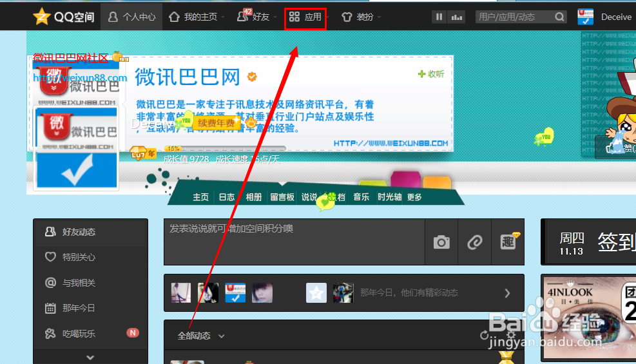Click the orange verification badge
The width and height of the screenshot is (636, 364).
(x=252, y=76)
